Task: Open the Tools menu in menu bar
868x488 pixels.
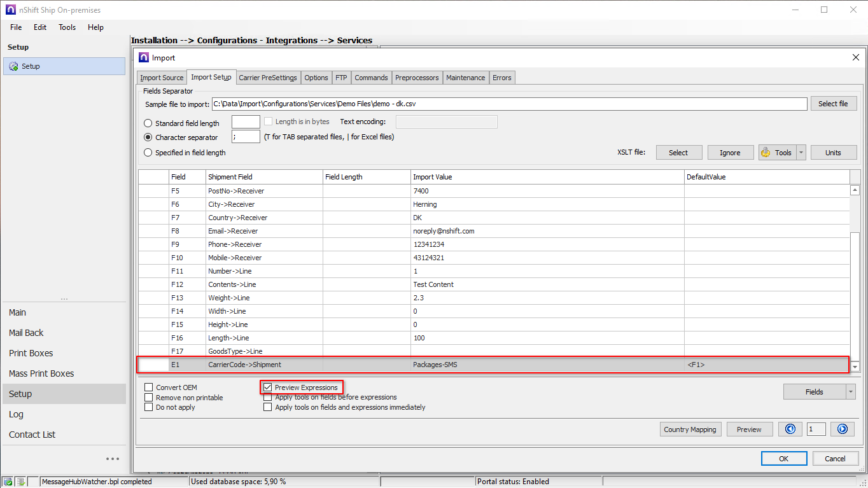Action: [x=67, y=27]
